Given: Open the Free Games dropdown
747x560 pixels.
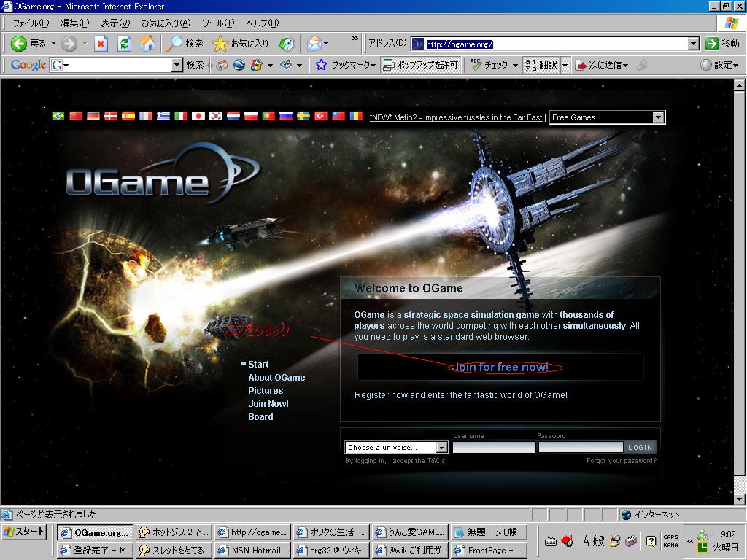Looking at the screenshot, I should point(658,117).
